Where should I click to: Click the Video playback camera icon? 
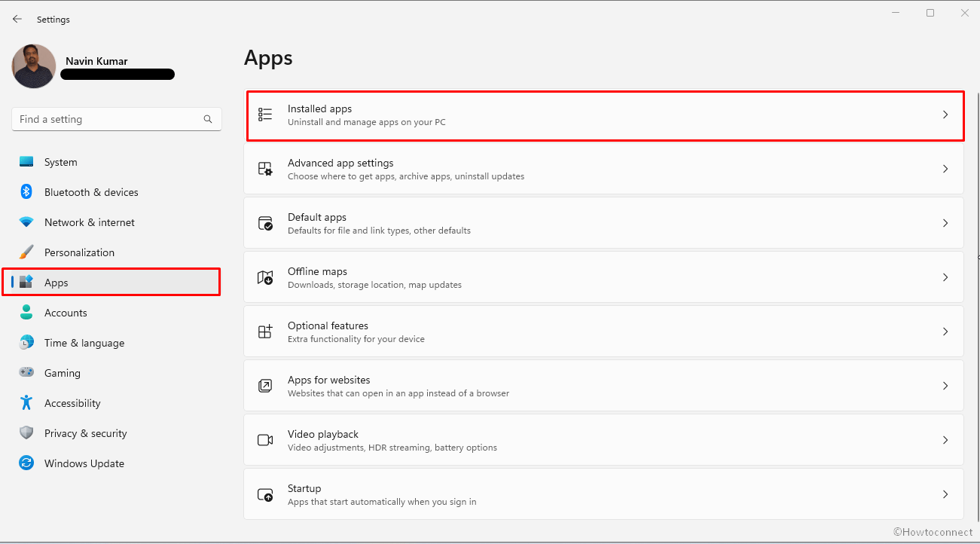click(265, 440)
